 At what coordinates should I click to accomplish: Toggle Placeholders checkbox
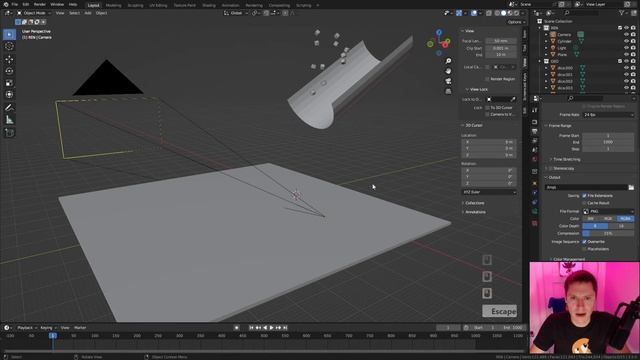tap(584, 249)
